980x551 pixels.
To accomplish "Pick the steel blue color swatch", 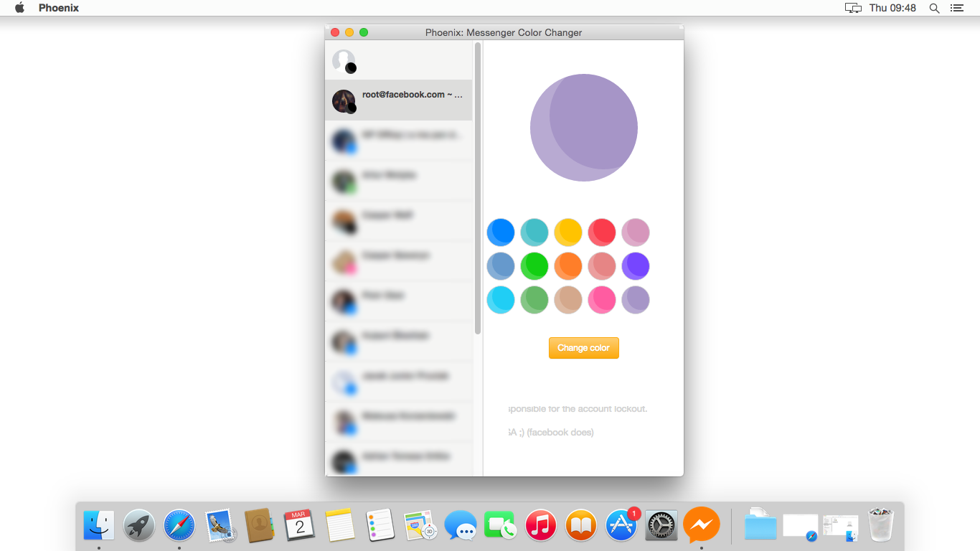I will coord(501,266).
